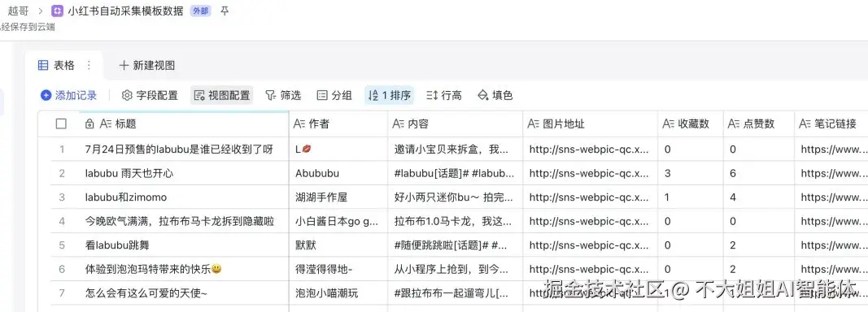The width and height of the screenshot is (868, 312).
Task: Open the 笔记链接 in 看labubu跳舞 row
Action: (x=831, y=245)
